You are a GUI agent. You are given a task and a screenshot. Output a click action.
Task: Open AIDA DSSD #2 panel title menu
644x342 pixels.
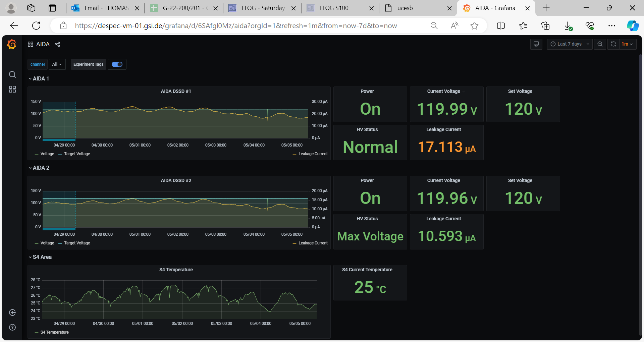pos(176,180)
